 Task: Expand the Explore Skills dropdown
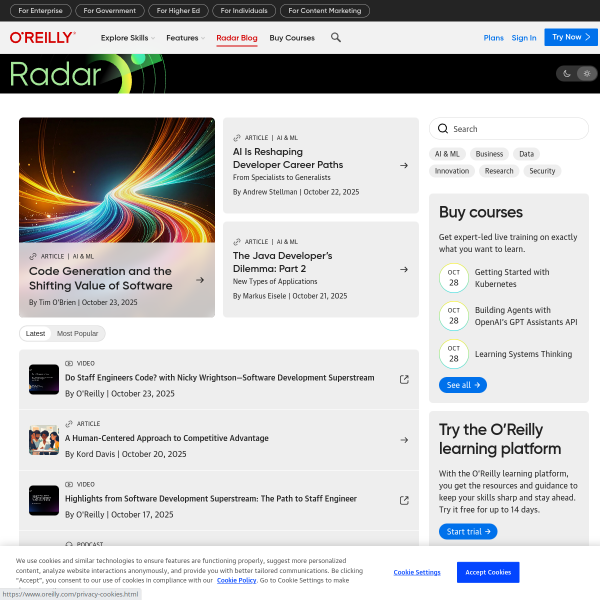[128, 38]
